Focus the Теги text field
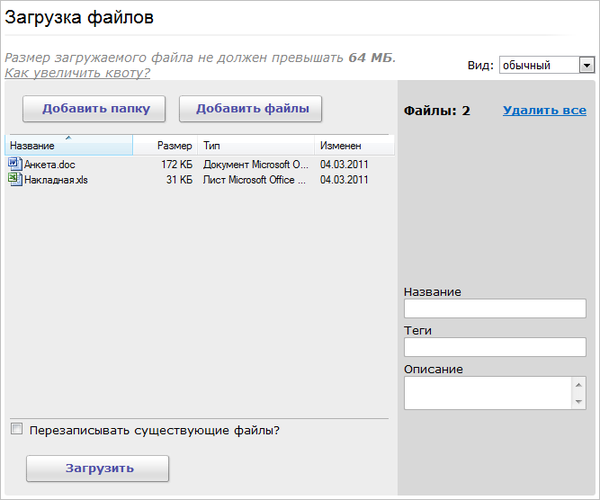Screen dimensions: 600x500 (494, 347)
